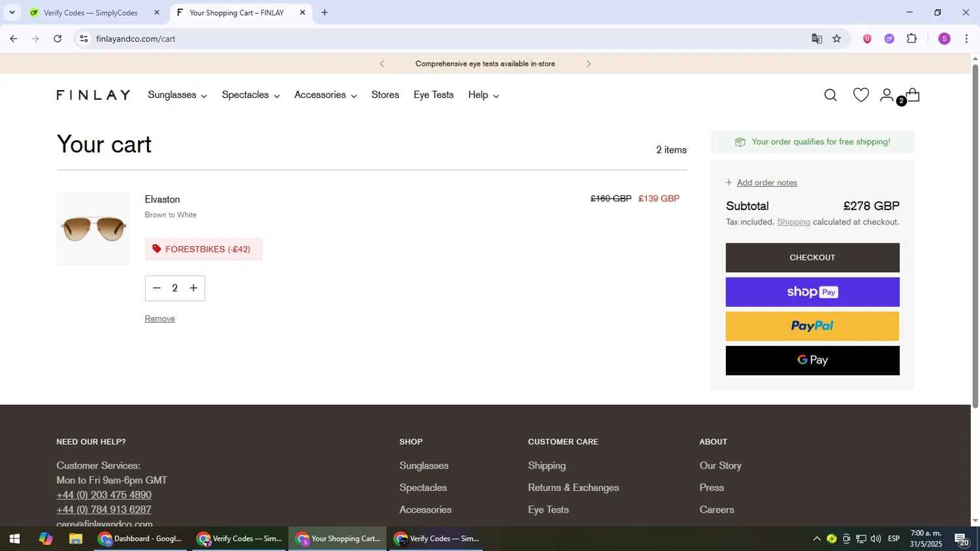Open footer Press link
Image resolution: width=980 pixels, height=551 pixels.
click(x=711, y=488)
